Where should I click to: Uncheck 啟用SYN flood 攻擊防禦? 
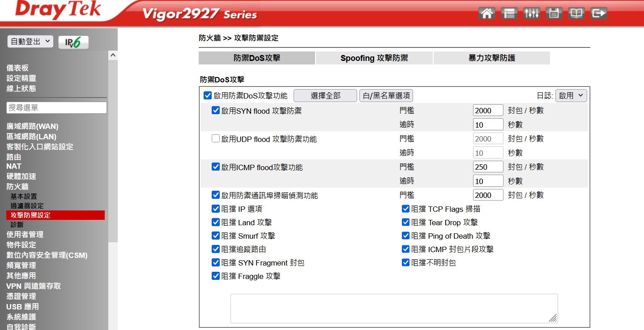coord(216,111)
